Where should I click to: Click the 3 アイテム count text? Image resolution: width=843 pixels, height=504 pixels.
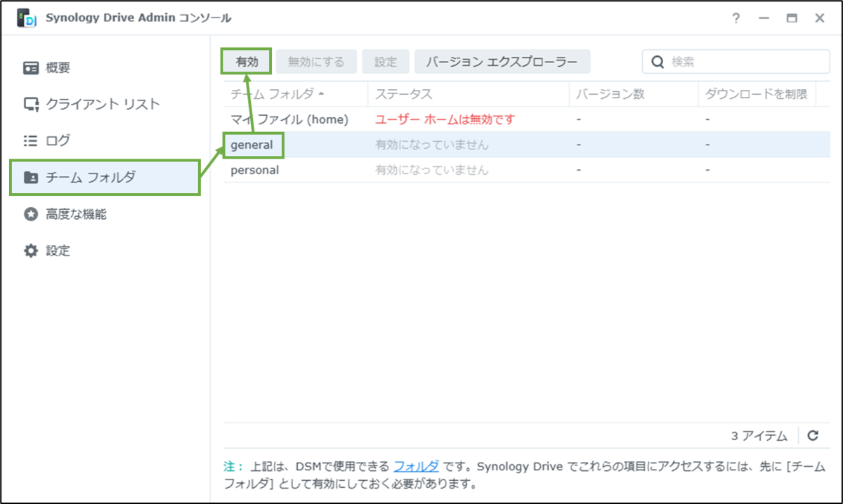point(759,436)
